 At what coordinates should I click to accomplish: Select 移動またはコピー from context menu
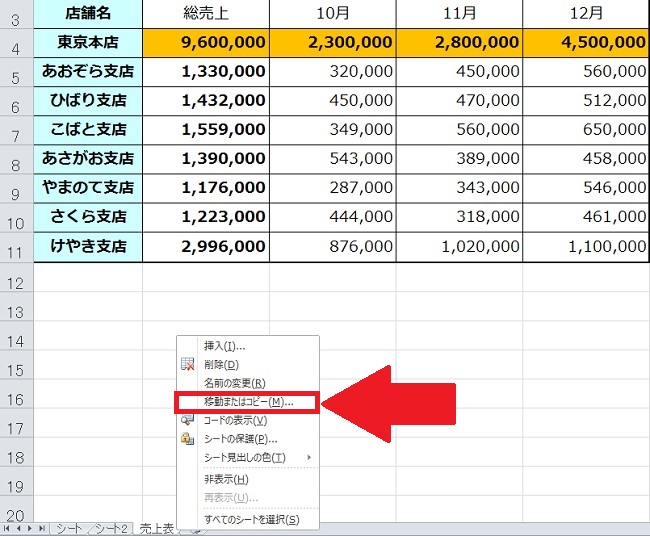click(x=246, y=402)
